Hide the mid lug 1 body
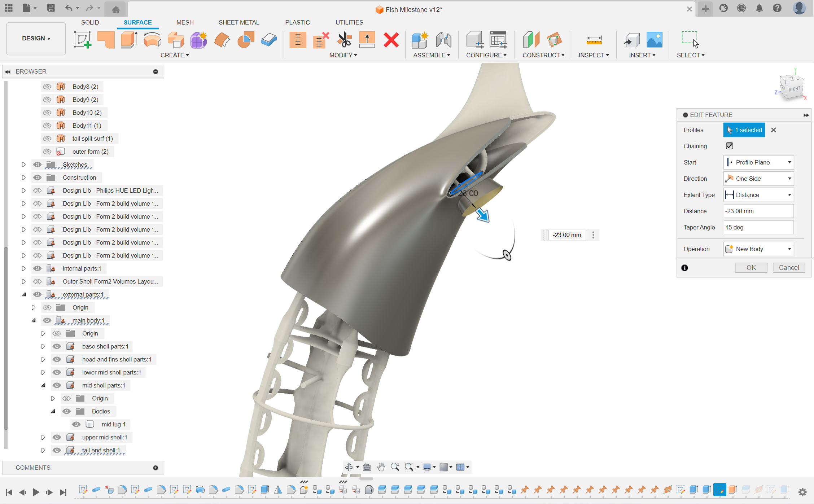The width and height of the screenshot is (814, 504). click(76, 424)
